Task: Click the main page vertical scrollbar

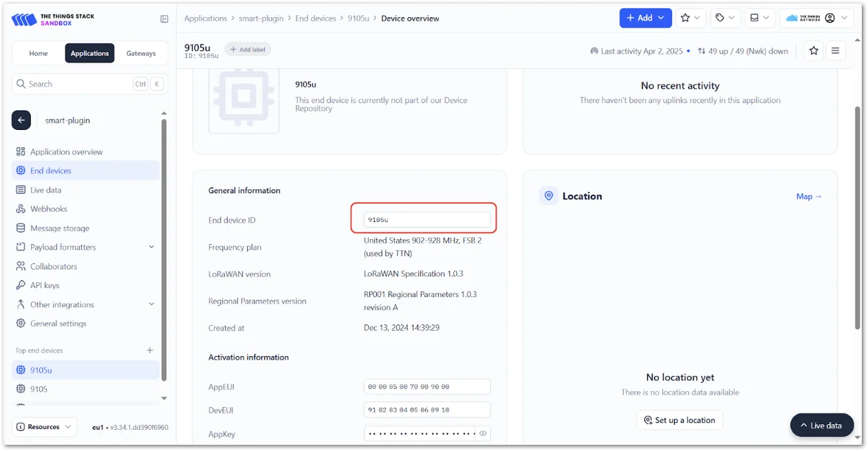Action: pyautogui.click(x=857, y=217)
